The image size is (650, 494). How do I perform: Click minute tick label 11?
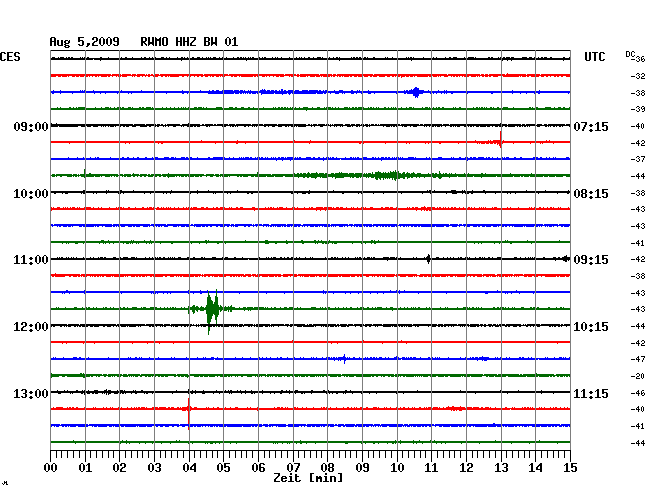(x=432, y=467)
